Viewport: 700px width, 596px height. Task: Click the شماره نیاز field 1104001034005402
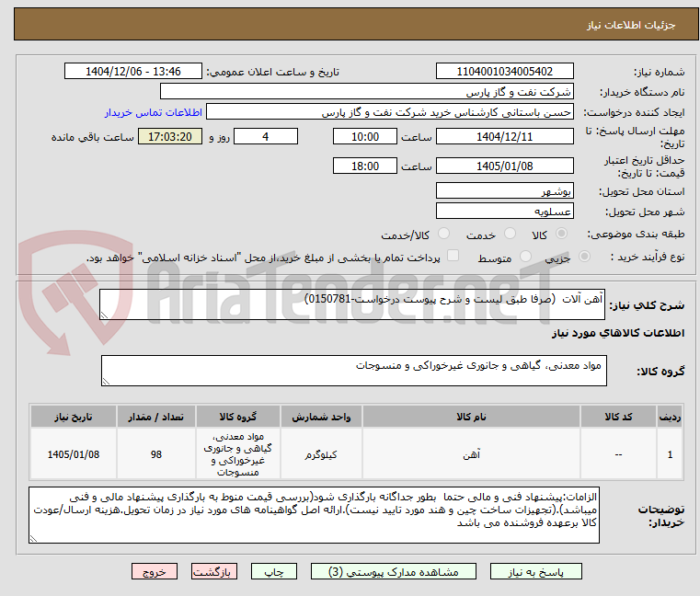[504, 72]
